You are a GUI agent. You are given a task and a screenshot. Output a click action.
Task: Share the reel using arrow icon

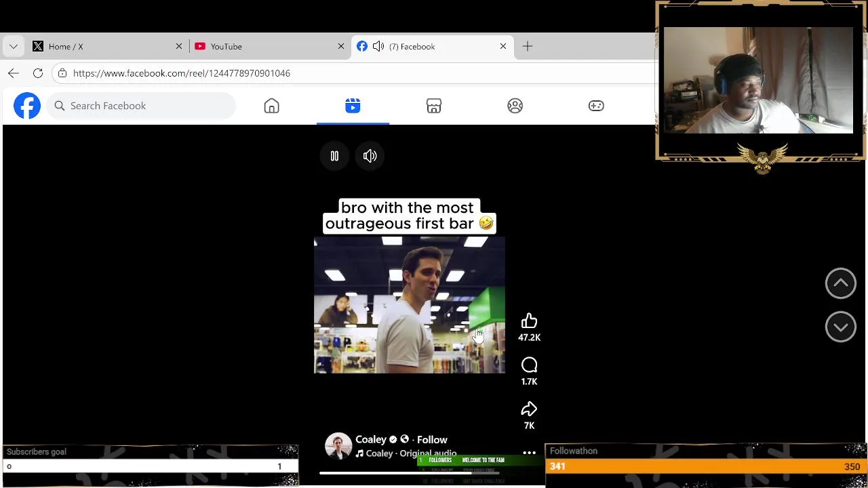[529, 409]
